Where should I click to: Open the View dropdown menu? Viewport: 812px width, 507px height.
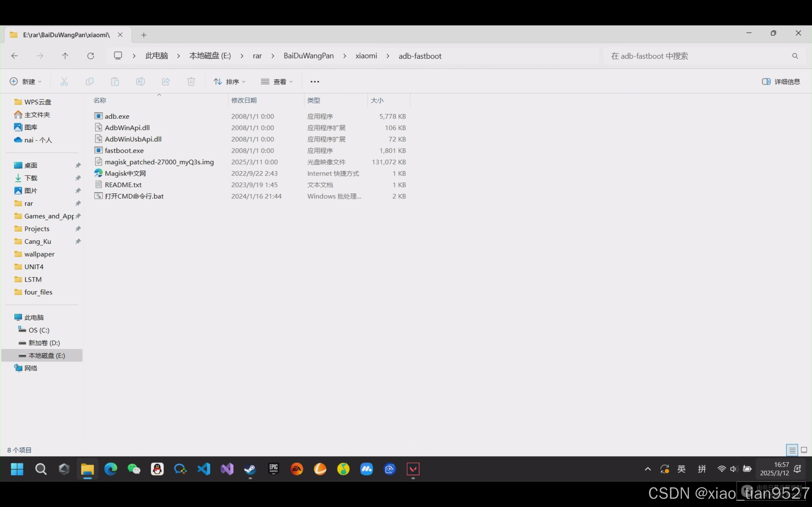277,81
